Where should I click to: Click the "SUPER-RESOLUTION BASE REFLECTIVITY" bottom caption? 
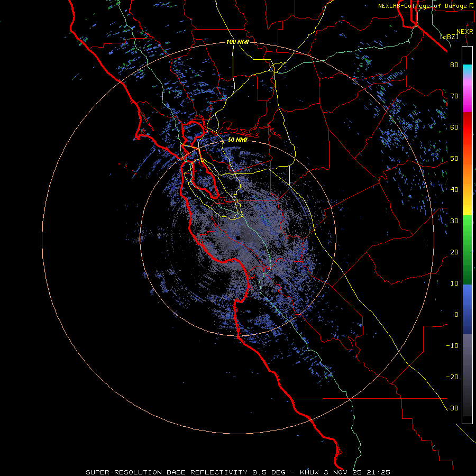tap(167, 472)
